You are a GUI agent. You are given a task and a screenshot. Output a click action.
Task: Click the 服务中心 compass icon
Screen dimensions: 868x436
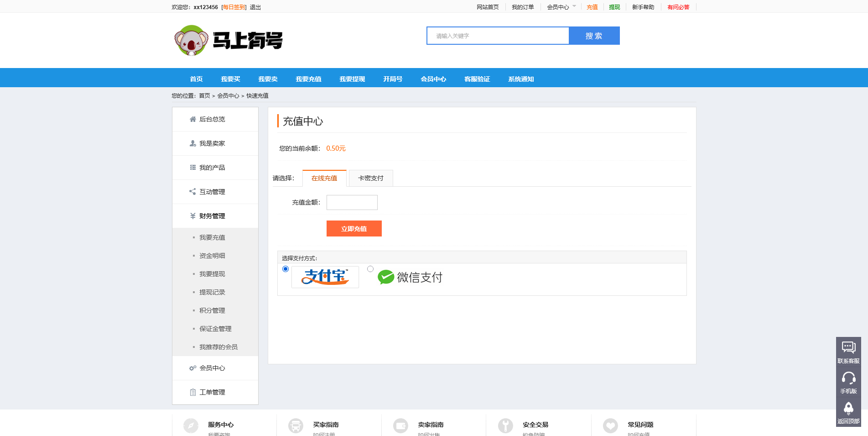pyautogui.click(x=191, y=425)
